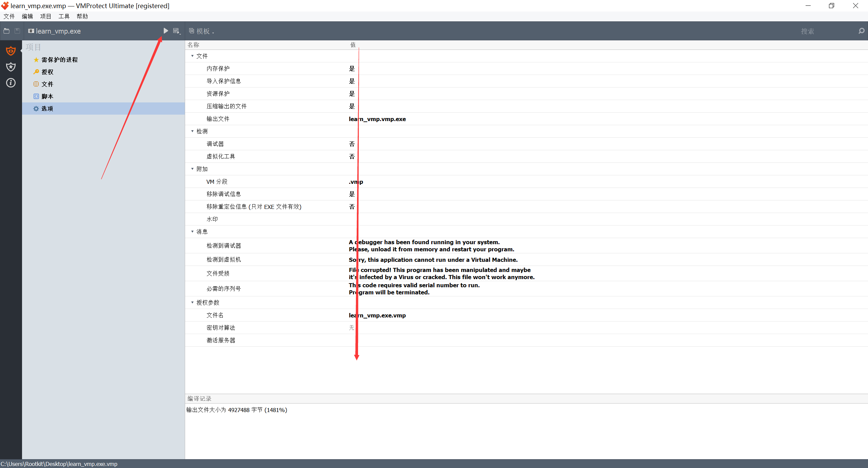Edit the 文件受损 message text
The image size is (868, 468).
pos(442,273)
